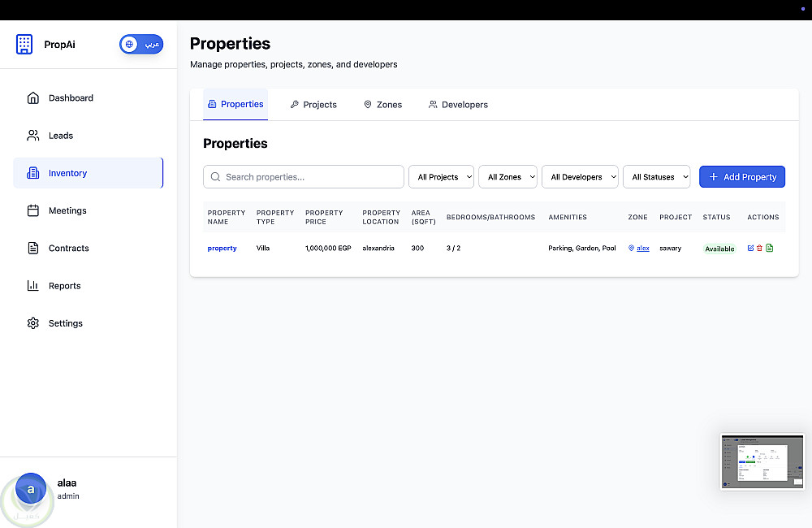Open the Developers tab
The height and width of the screenshot is (528, 812).
pos(458,105)
